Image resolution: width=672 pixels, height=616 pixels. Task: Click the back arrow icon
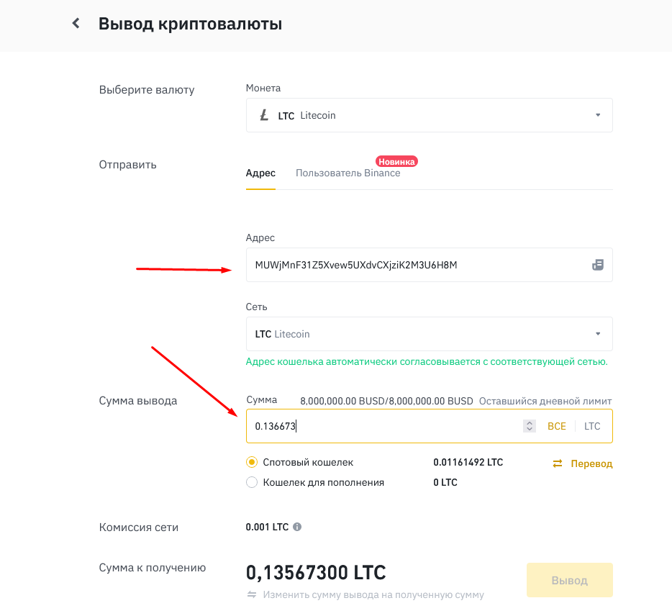coord(76,24)
